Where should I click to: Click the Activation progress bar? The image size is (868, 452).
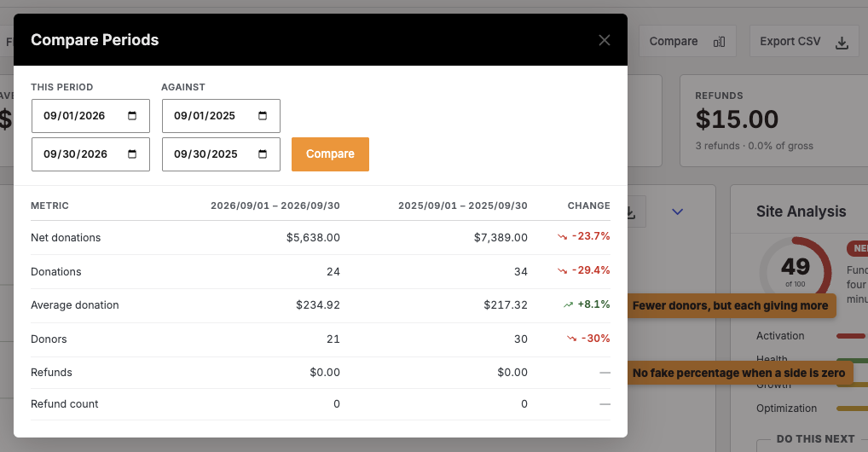852,336
